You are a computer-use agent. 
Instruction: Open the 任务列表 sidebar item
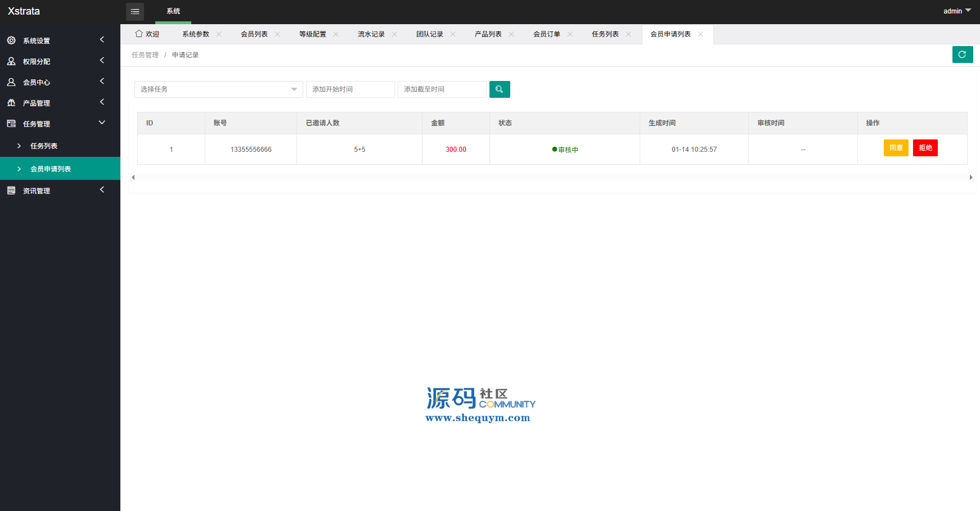click(44, 146)
